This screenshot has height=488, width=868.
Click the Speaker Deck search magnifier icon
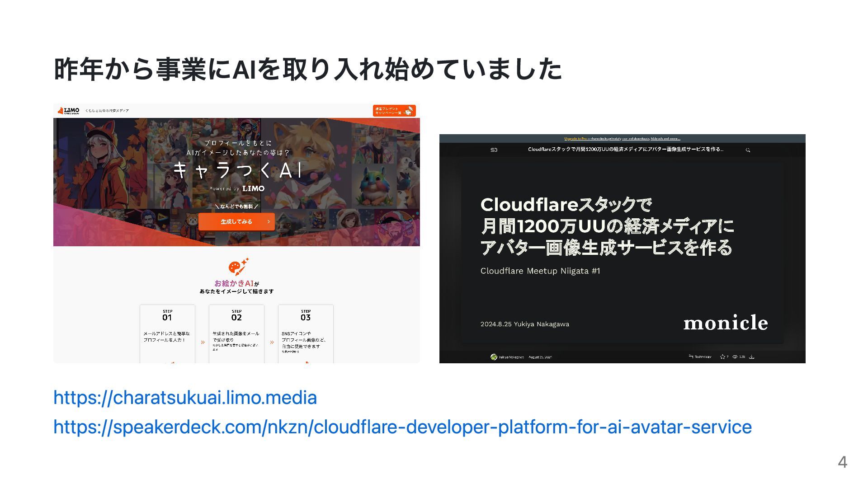click(748, 150)
